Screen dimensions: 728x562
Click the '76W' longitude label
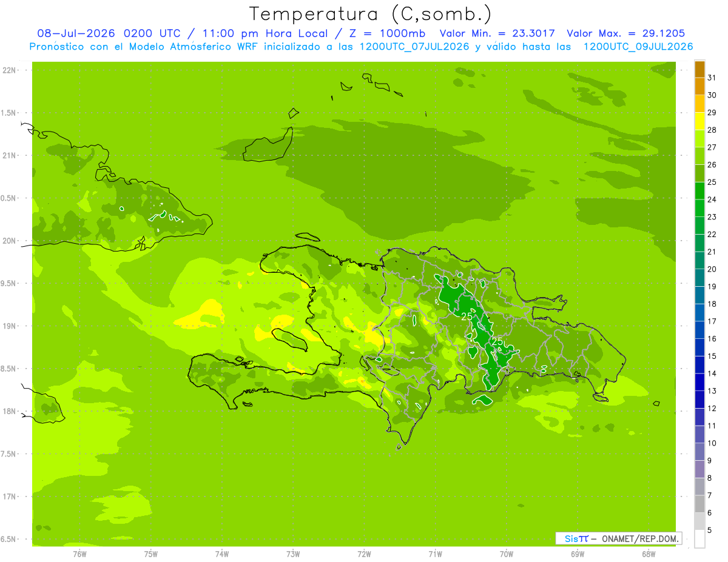(79, 554)
